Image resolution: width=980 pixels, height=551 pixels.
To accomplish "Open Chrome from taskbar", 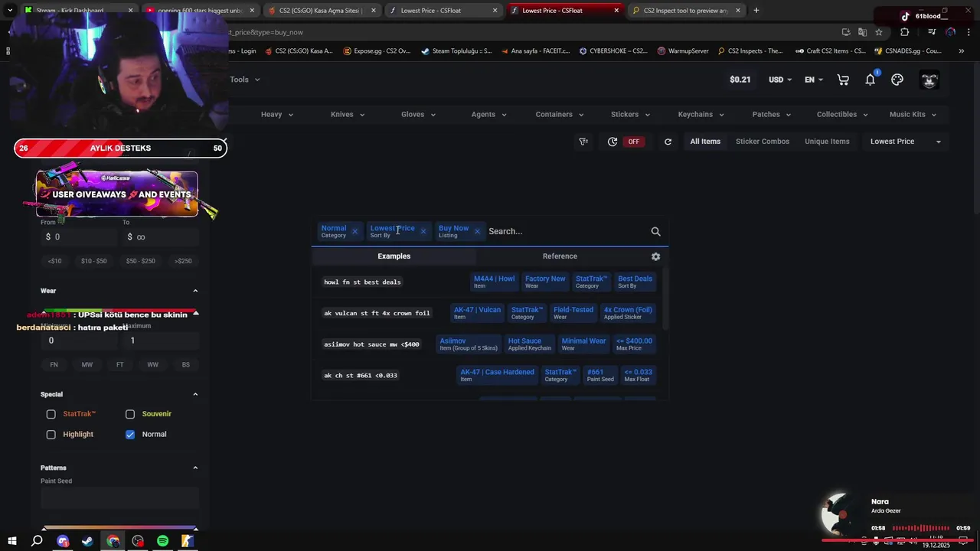I will point(113,541).
